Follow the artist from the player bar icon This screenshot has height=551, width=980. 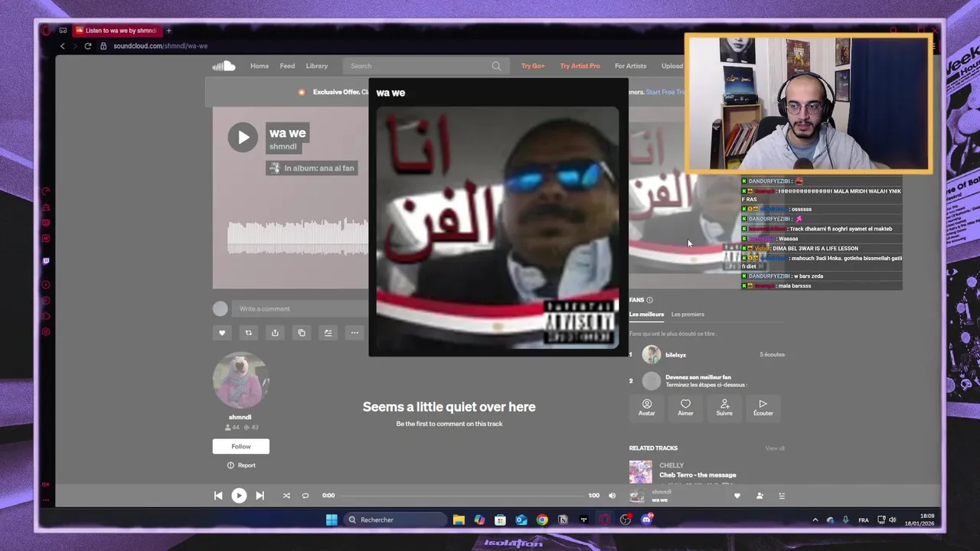tap(759, 496)
